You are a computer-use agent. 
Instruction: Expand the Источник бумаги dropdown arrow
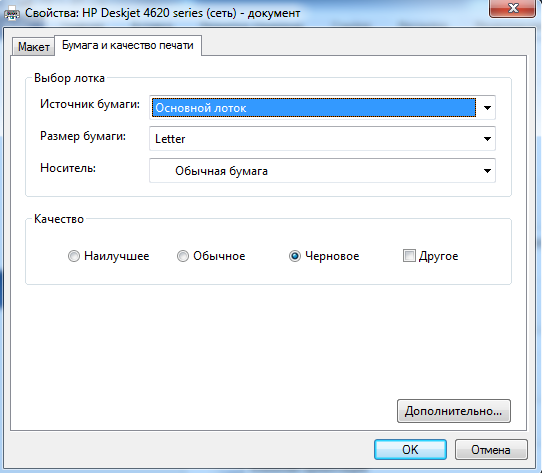[487, 108]
